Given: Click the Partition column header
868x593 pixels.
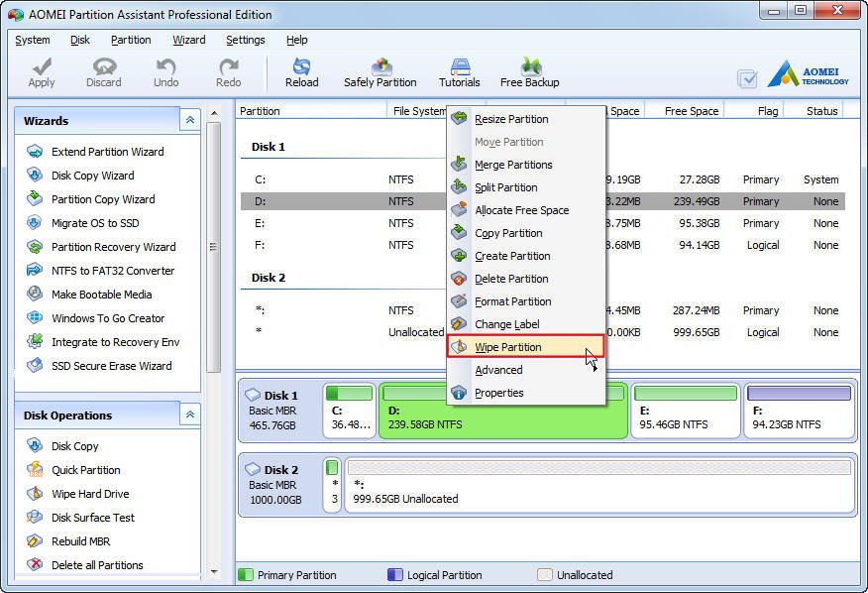Looking at the screenshot, I should pyautogui.click(x=311, y=111).
